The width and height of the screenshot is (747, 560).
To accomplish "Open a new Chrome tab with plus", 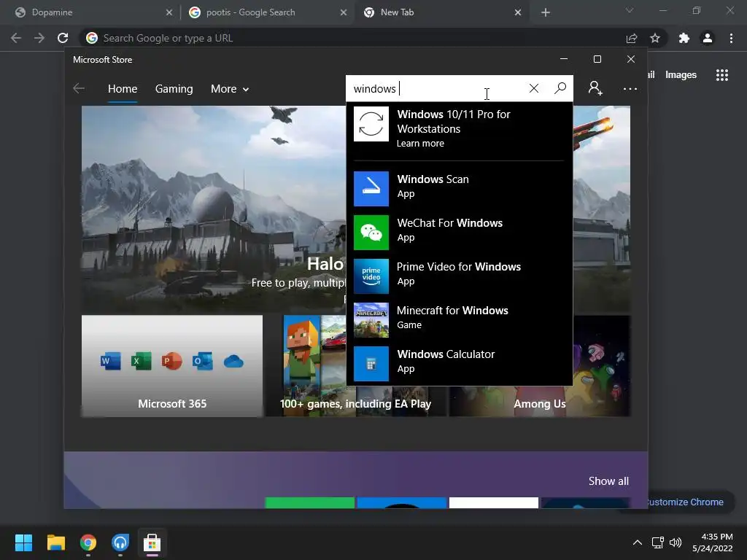I will pyautogui.click(x=546, y=12).
